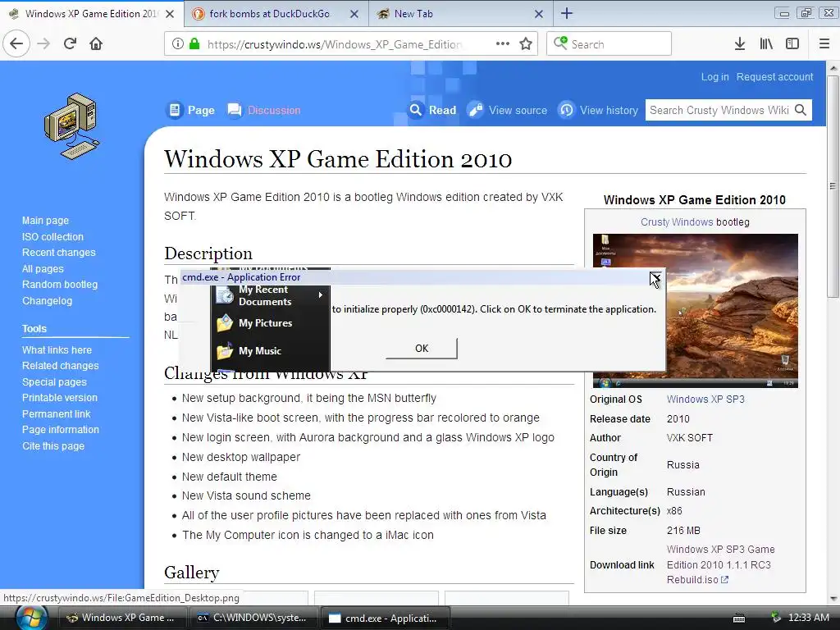Close the Windows XP Game Edition tab
The image size is (840, 630).
pos(170,15)
